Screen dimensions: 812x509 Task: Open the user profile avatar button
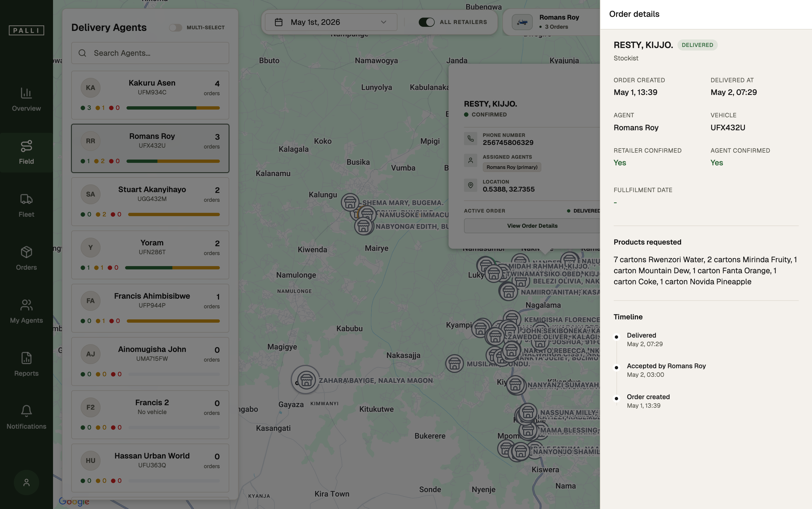click(x=26, y=483)
